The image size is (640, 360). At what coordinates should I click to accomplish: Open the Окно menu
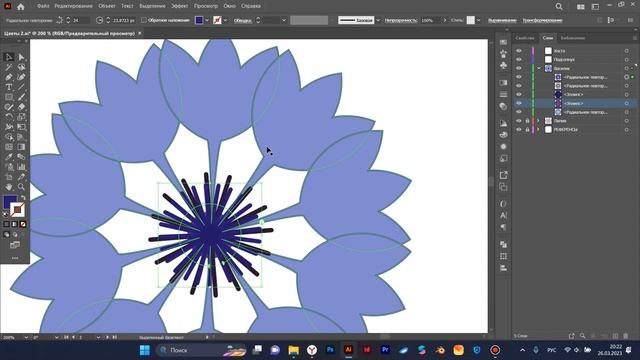tap(230, 6)
